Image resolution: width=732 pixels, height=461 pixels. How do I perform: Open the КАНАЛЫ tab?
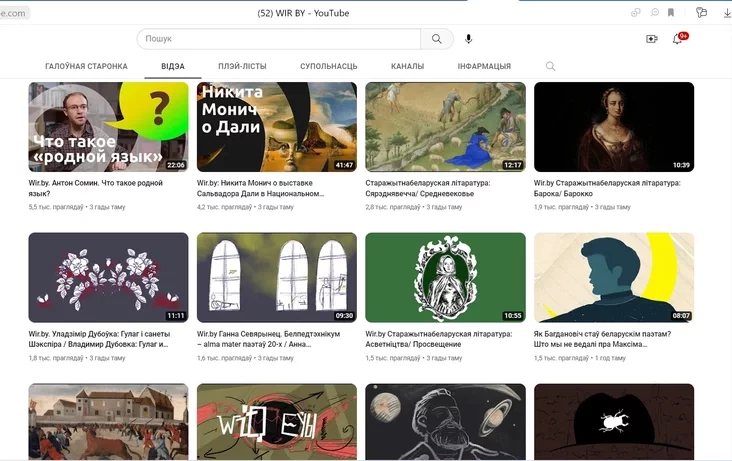408,66
